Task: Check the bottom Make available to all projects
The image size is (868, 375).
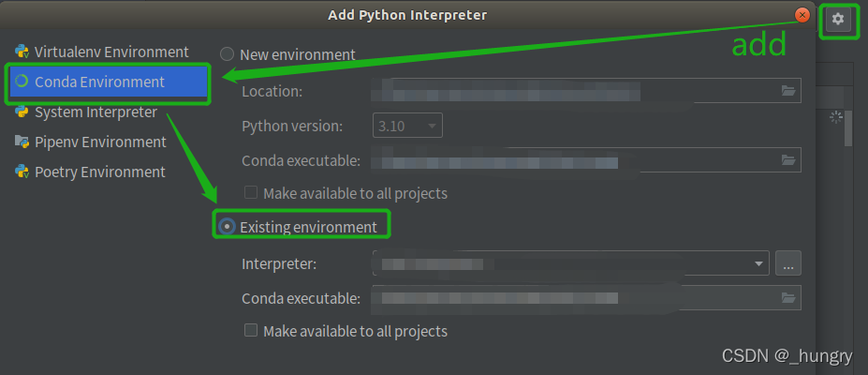Action: click(x=251, y=330)
